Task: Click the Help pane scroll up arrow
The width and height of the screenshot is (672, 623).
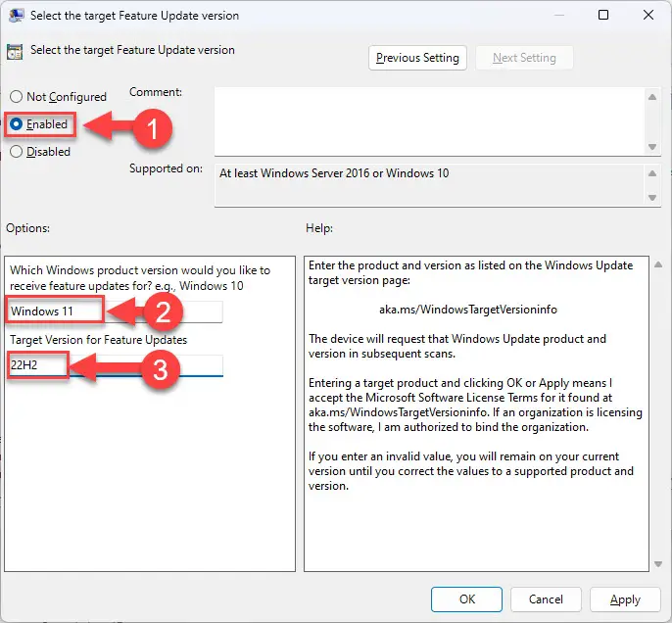Action: [x=658, y=264]
